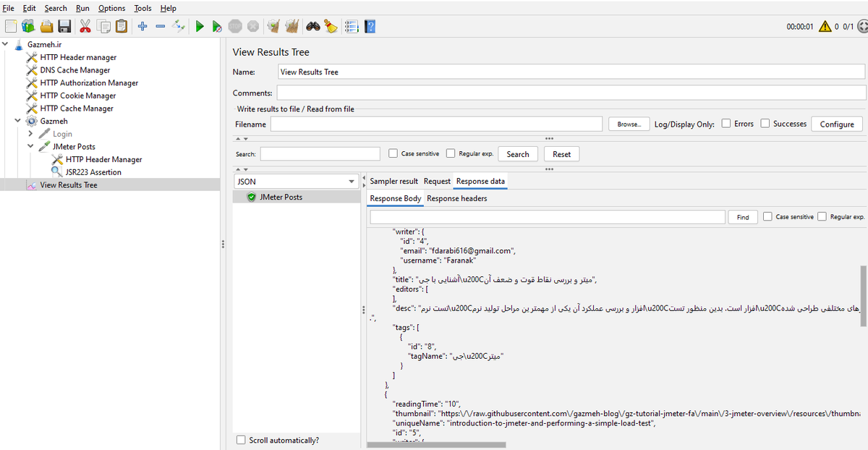The image size is (868, 450).
Task: Click the collapse arrows above JSON dropdown
Action: pos(242,169)
